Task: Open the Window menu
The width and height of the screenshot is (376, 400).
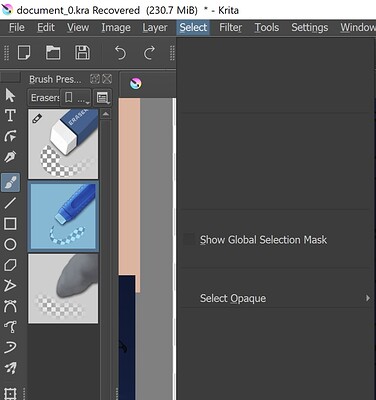Action: click(x=358, y=27)
